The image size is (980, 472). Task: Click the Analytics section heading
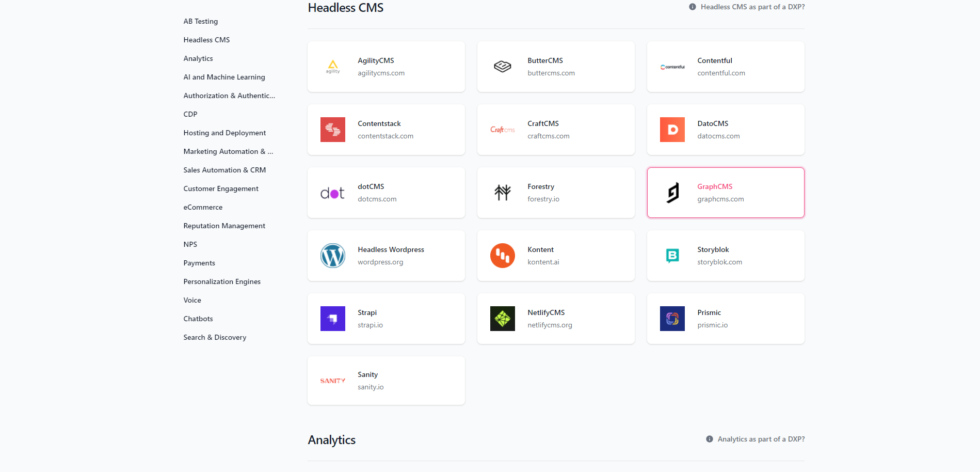[x=332, y=440]
